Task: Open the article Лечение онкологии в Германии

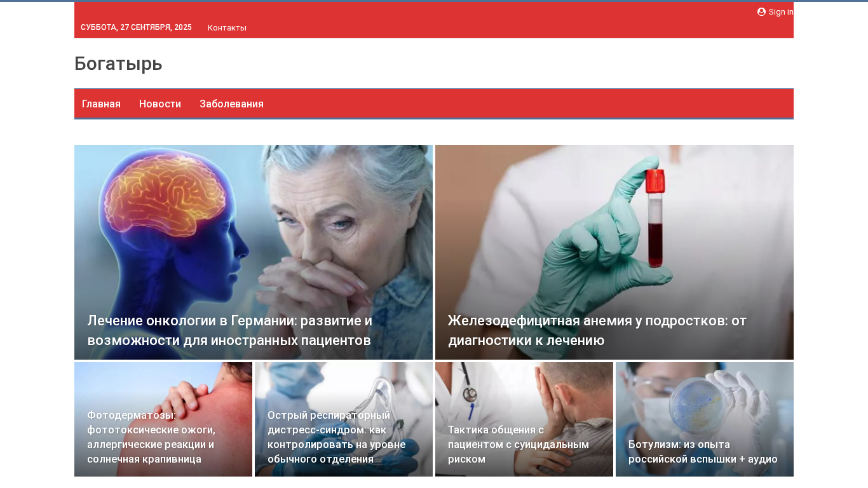Action: [x=229, y=330]
